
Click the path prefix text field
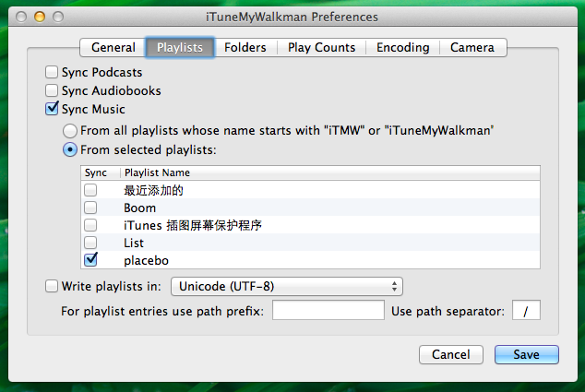pos(328,311)
